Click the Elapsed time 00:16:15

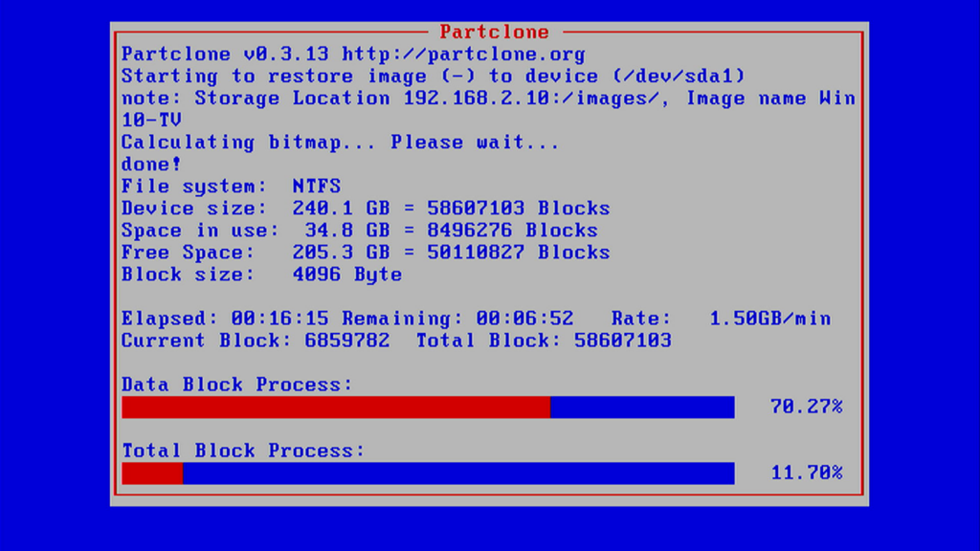click(x=267, y=319)
